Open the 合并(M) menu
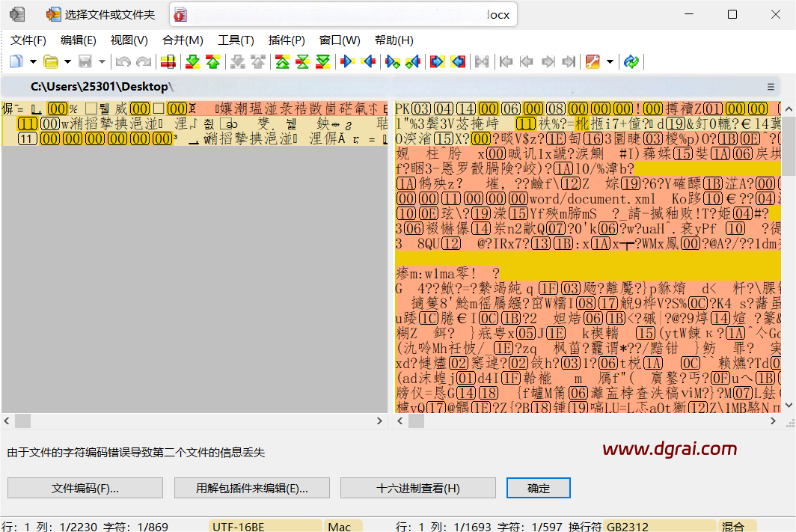This screenshot has height=532, width=796. [x=183, y=40]
